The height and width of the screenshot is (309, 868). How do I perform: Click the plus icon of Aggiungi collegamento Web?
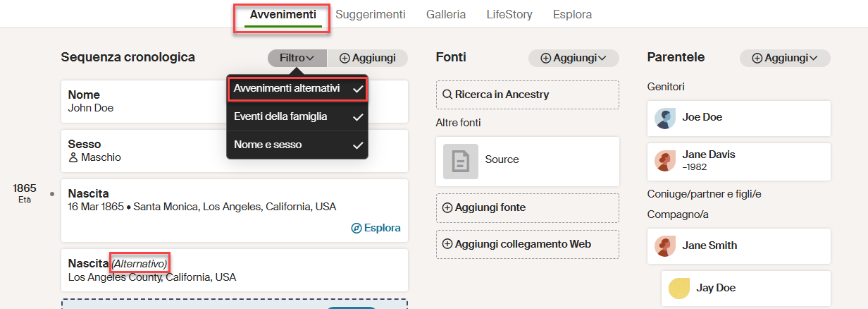[447, 244]
